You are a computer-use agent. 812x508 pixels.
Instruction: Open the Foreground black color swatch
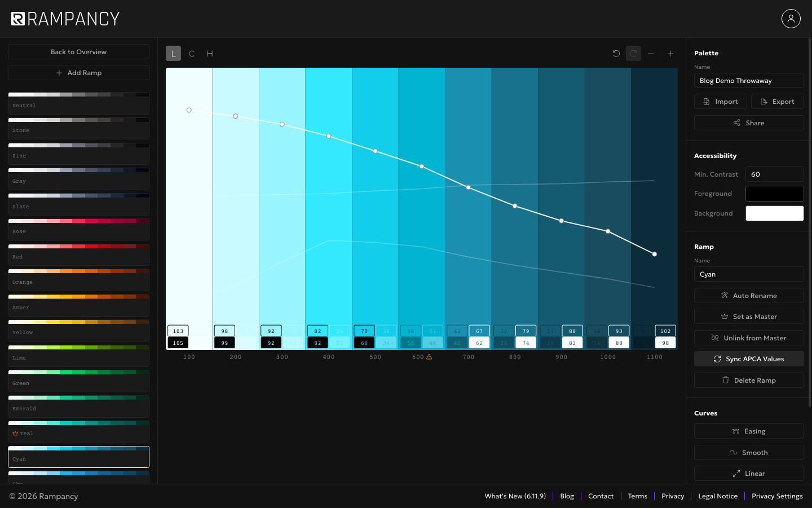775,194
